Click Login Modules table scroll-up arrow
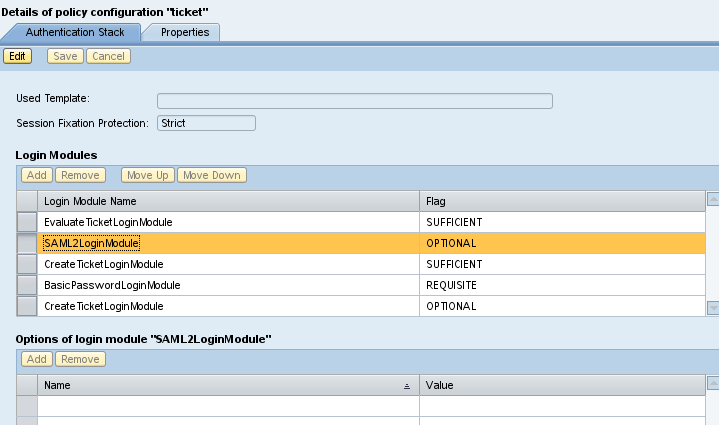This screenshot has height=425, width=719. point(712,200)
